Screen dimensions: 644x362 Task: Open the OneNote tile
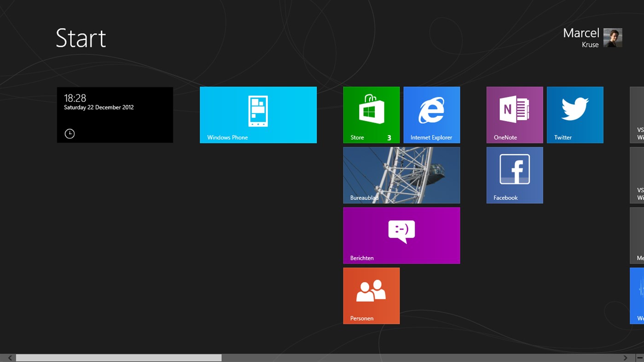pos(514,115)
